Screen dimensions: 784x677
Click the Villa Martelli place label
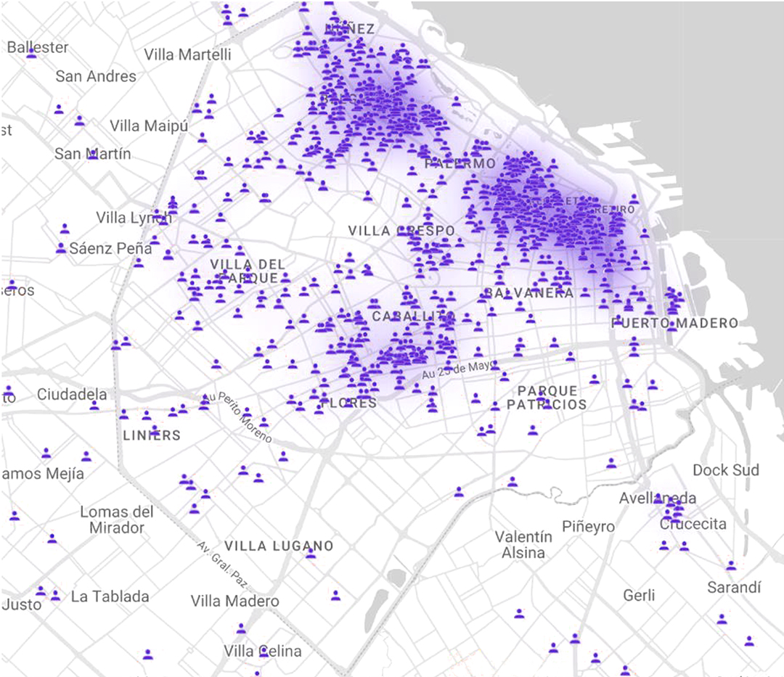point(187,54)
